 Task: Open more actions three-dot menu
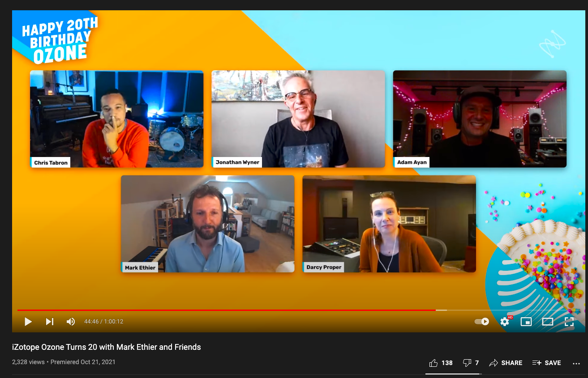click(576, 363)
